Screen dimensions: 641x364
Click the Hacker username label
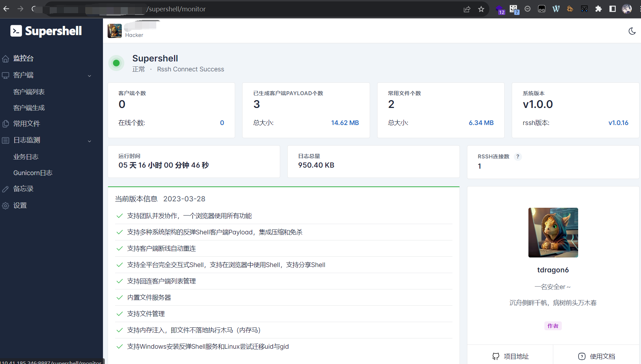(x=134, y=35)
